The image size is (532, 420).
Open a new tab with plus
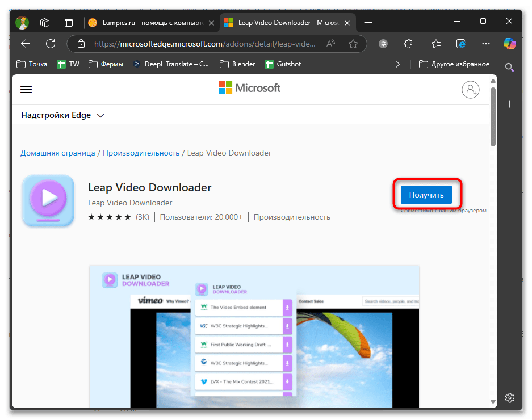click(368, 23)
